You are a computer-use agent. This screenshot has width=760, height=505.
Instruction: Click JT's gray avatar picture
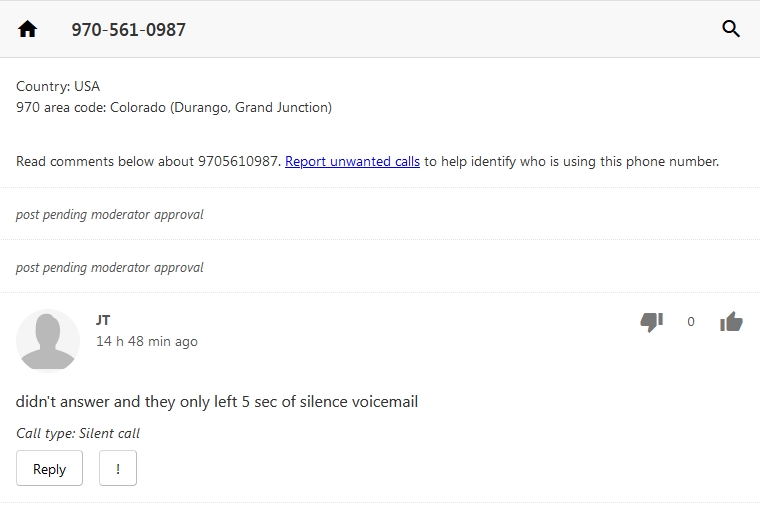coord(48,340)
